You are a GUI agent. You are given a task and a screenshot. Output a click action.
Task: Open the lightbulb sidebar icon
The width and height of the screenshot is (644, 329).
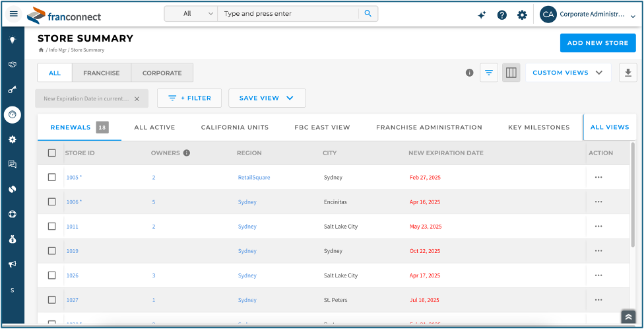point(13,40)
